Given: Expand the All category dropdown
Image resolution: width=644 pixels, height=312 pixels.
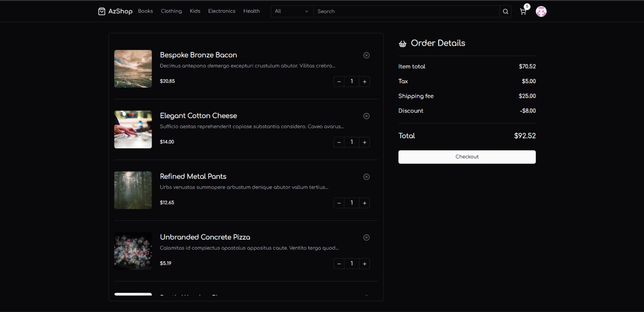Looking at the screenshot, I should coord(292,11).
